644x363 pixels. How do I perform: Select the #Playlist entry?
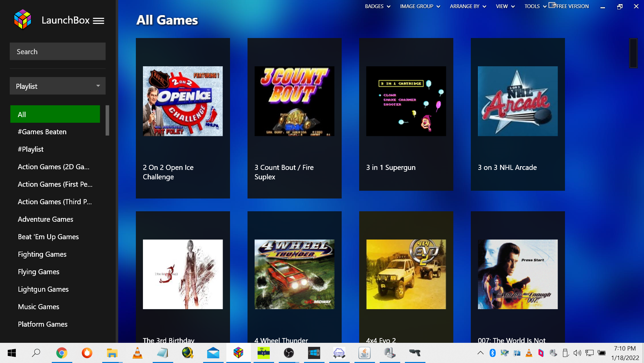[x=31, y=149]
